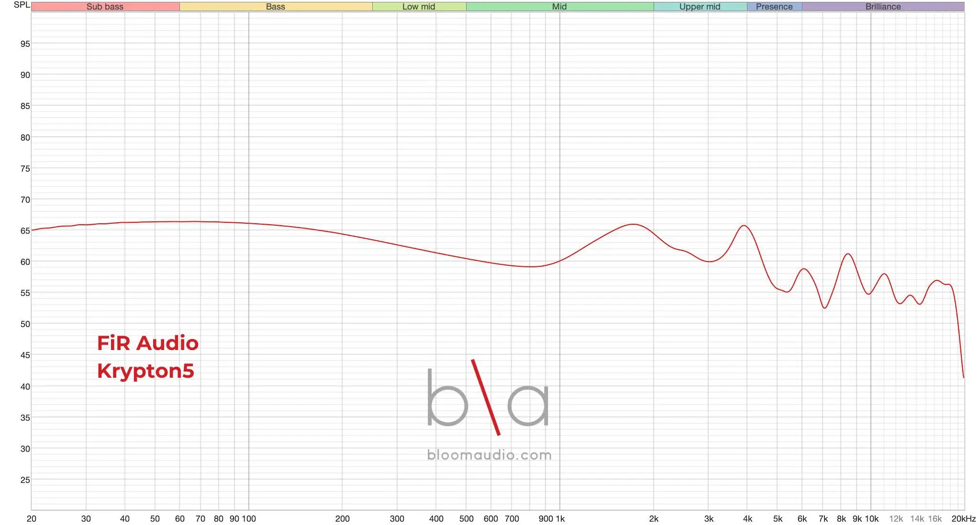Click the bloomaudio.com watermark text
The width and height of the screenshot is (980, 525).
(x=489, y=455)
